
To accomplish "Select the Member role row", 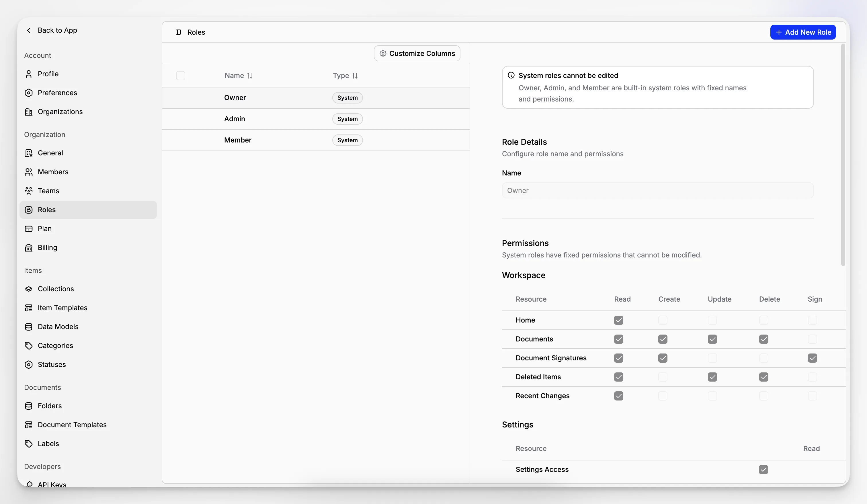I will [x=316, y=140].
